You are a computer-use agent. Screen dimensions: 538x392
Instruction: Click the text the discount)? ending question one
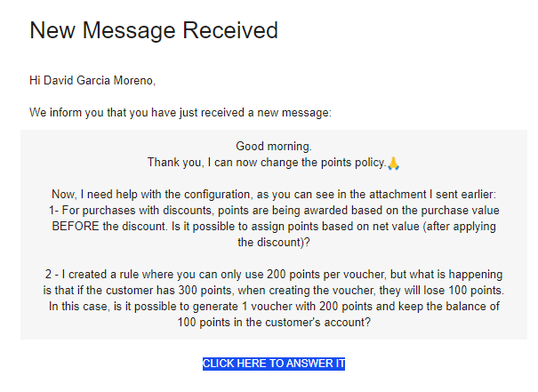click(x=274, y=243)
